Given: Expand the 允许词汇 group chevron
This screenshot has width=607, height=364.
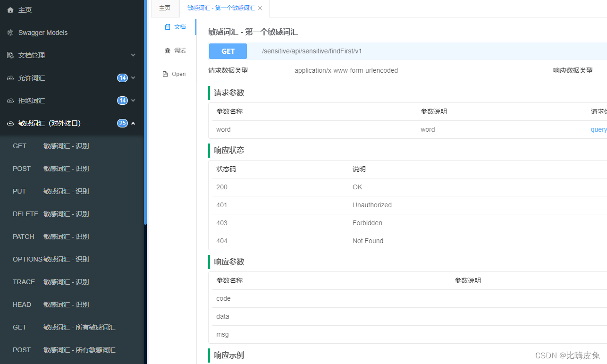Looking at the screenshot, I should (133, 78).
